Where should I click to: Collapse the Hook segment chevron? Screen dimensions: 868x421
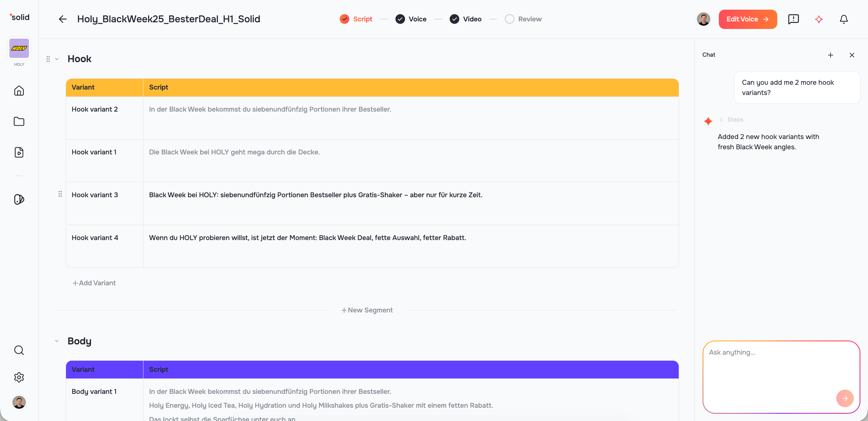(57, 59)
